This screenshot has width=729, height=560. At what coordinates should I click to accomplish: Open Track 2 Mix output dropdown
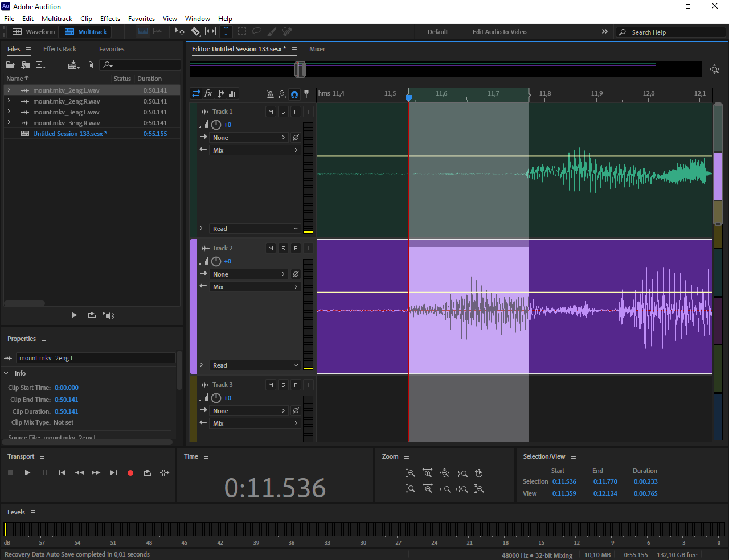click(x=255, y=287)
